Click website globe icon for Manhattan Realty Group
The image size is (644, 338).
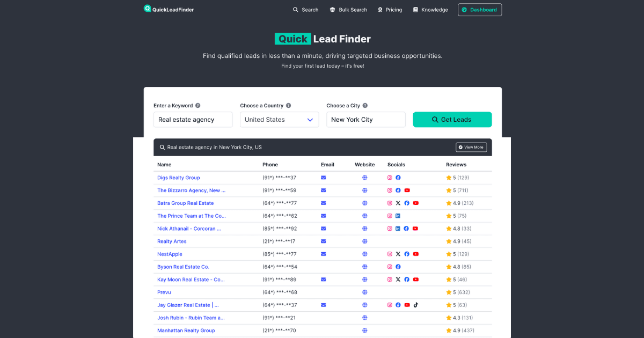coord(365,330)
